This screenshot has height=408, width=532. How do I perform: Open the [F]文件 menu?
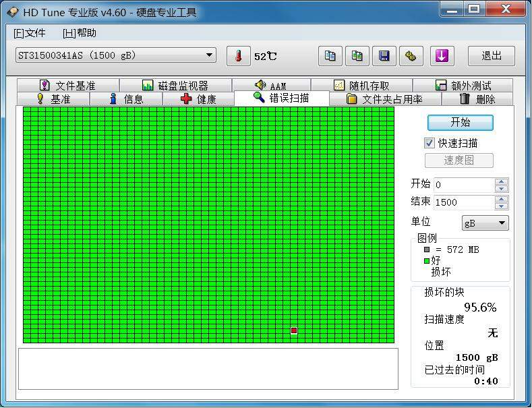point(30,33)
